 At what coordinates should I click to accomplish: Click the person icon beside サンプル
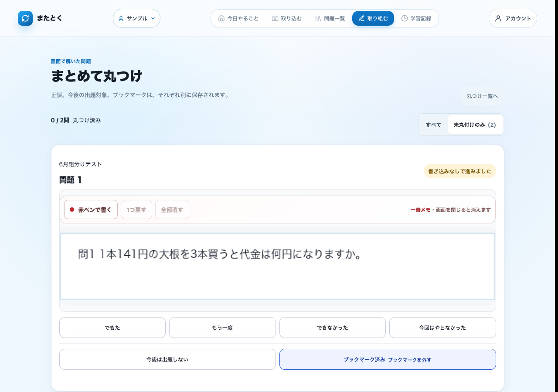coord(121,18)
